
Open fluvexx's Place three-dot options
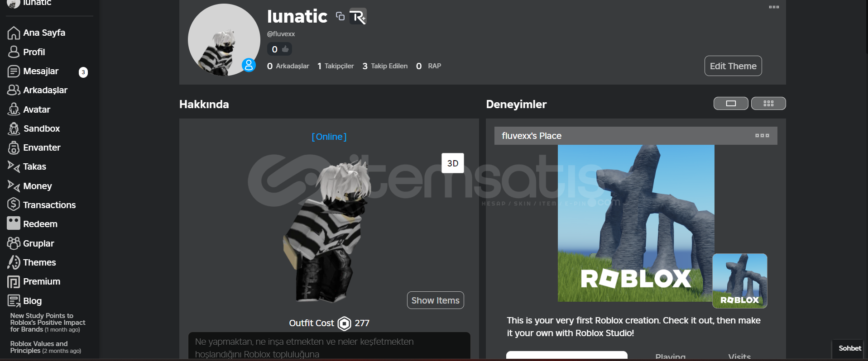(x=762, y=136)
